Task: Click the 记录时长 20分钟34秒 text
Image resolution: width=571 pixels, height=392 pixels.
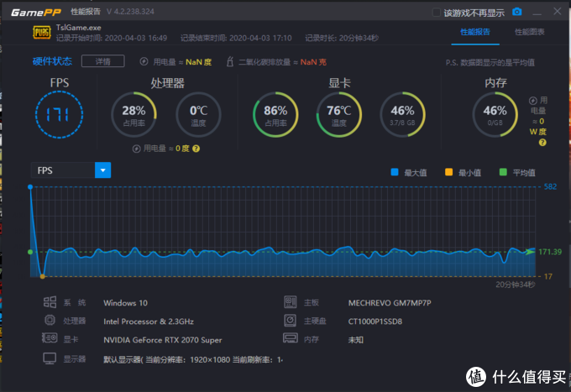Action: tap(342, 38)
